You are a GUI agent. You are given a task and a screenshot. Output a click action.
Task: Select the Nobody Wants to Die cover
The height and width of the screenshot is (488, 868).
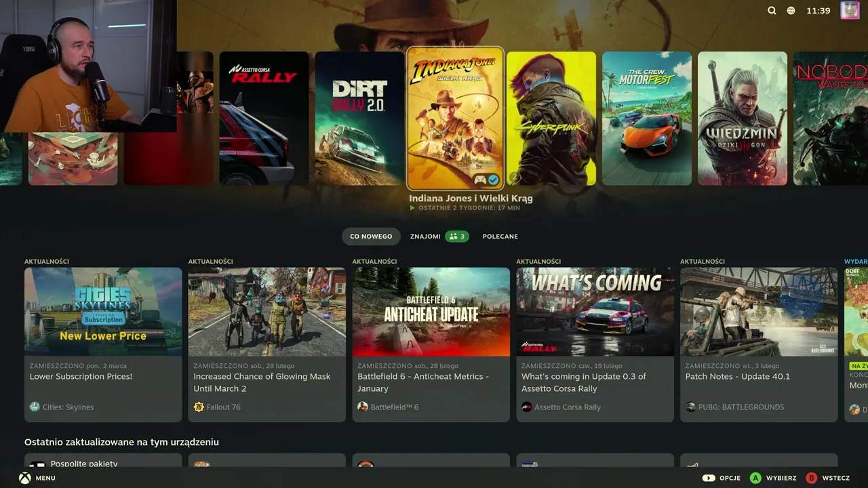point(831,119)
